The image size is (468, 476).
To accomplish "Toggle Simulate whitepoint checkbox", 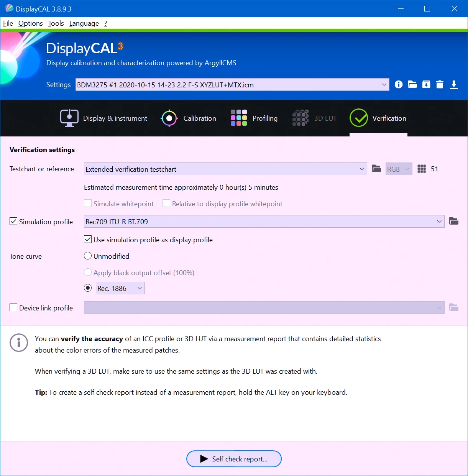I will pos(88,204).
